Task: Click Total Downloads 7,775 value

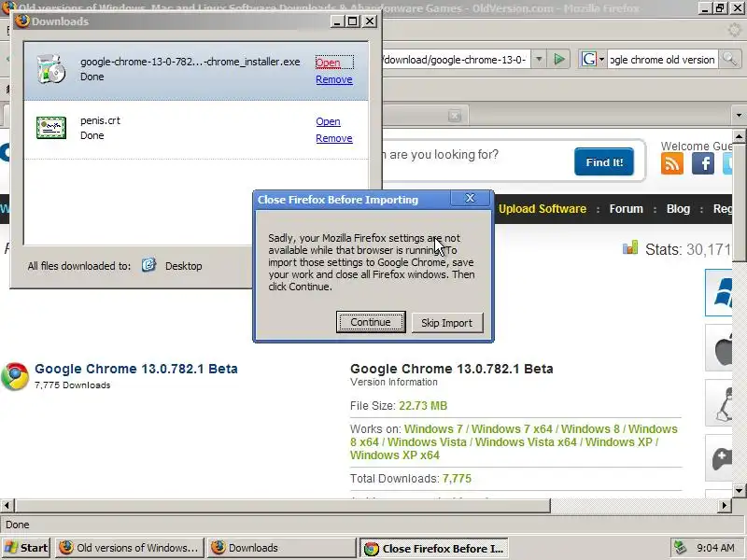Action: (x=457, y=479)
